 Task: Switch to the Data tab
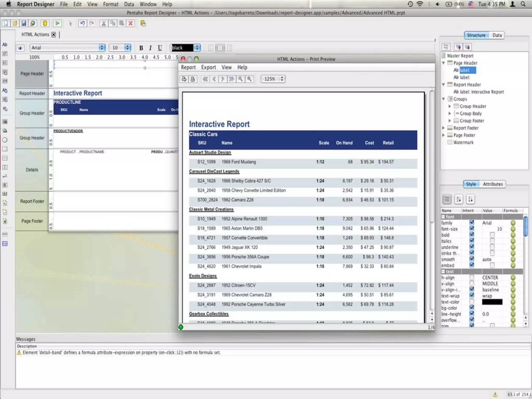[497, 35]
